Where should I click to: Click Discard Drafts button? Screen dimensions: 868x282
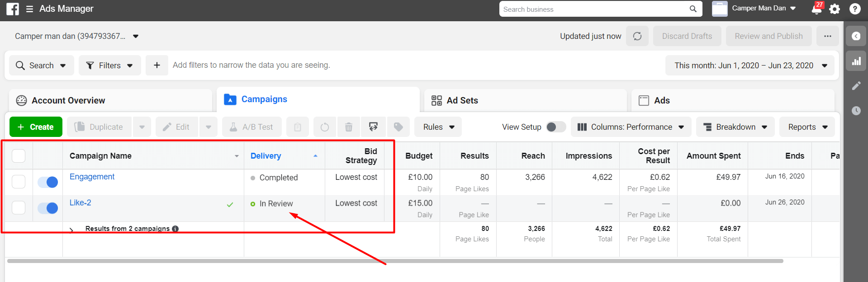coord(687,36)
